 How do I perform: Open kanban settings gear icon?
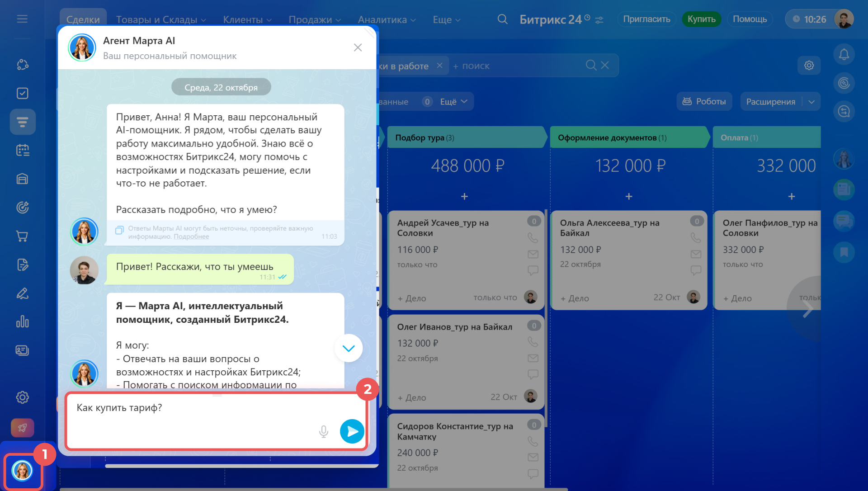point(809,66)
